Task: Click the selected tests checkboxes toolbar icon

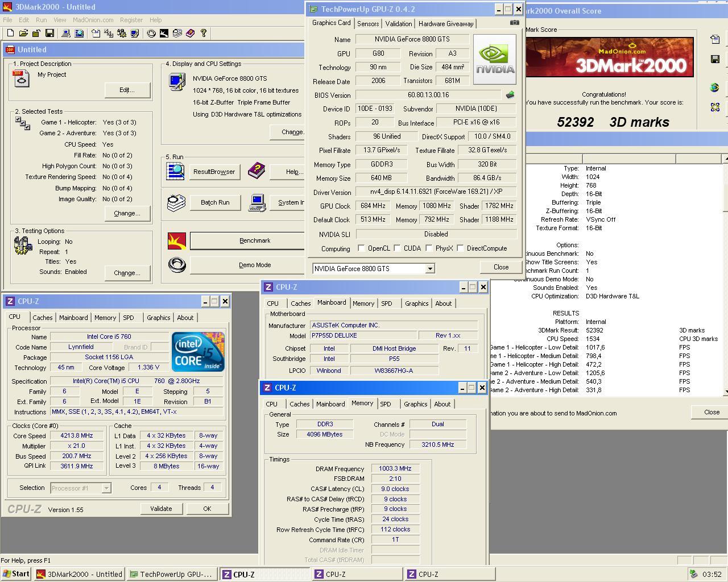Action: [109, 34]
